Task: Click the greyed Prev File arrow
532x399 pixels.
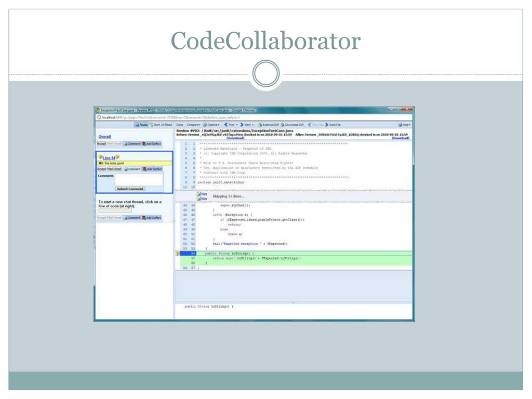Action: coord(315,125)
